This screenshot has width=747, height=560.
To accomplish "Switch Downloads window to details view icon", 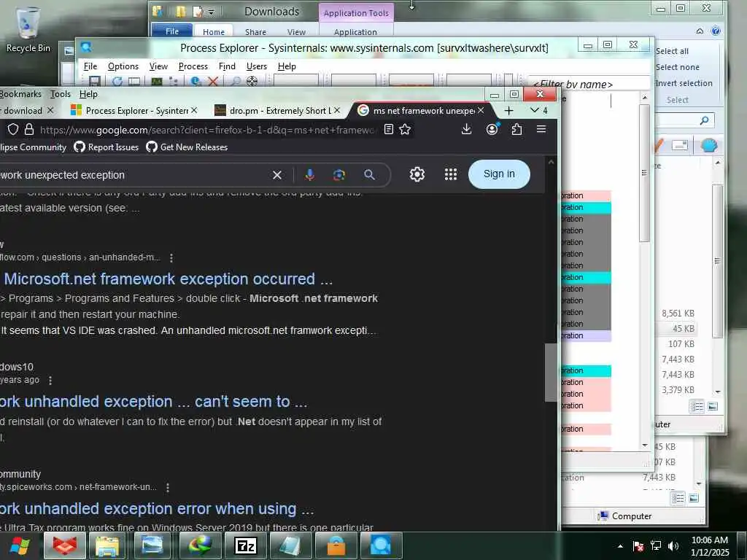I will (697, 407).
